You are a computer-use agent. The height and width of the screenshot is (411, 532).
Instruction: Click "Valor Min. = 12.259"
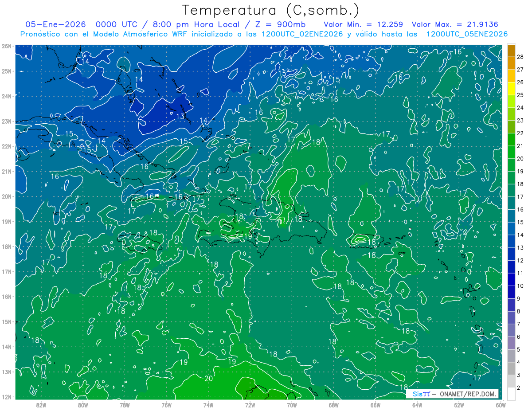(363, 24)
